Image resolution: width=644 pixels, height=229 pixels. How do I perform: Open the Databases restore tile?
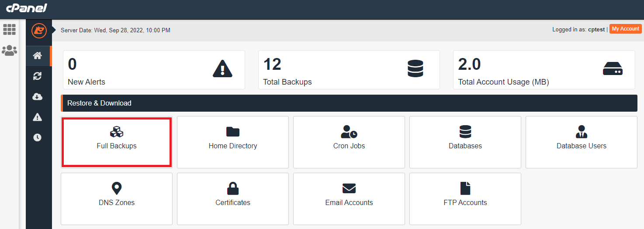click(x=465, y=142)
